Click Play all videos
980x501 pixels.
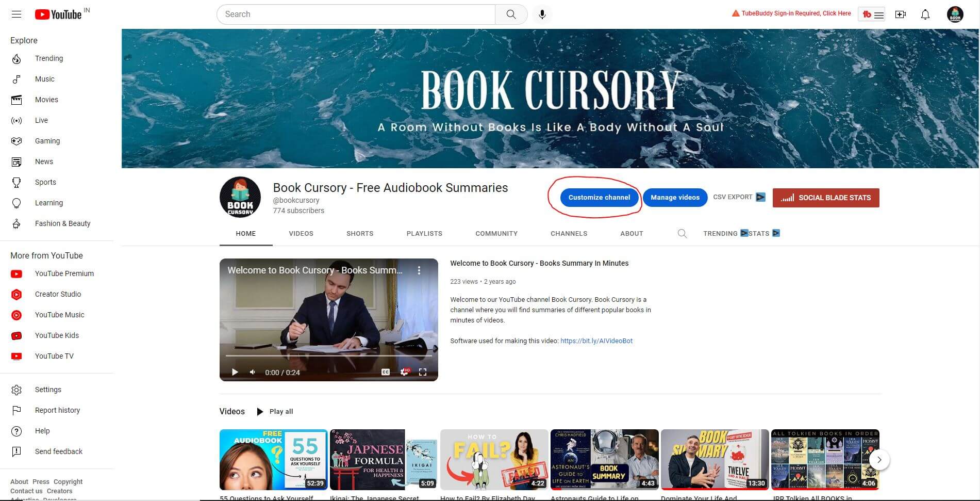[275, 411]
